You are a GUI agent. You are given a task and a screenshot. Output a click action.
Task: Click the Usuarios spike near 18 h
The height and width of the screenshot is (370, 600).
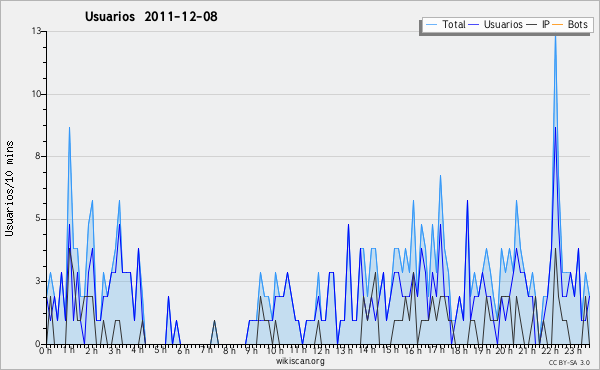tap(467, 201)
